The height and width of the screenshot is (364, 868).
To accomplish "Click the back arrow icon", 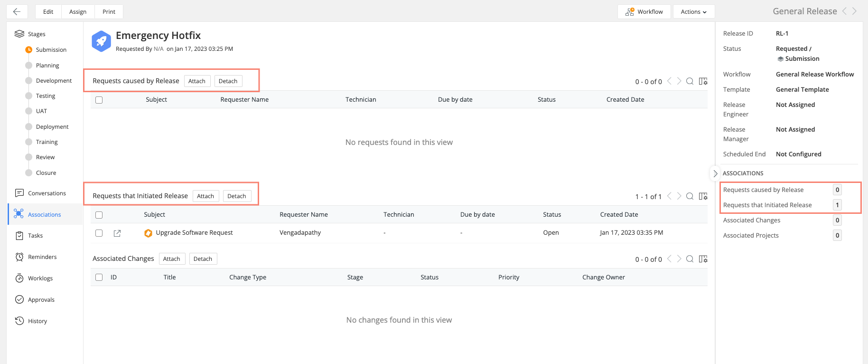I will [17, 12].
